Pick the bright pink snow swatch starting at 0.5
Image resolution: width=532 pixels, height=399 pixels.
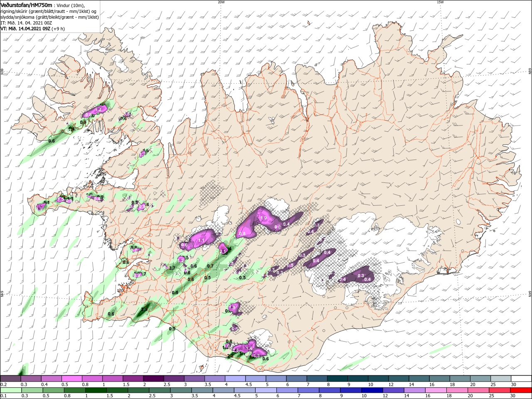pos(71,379)
